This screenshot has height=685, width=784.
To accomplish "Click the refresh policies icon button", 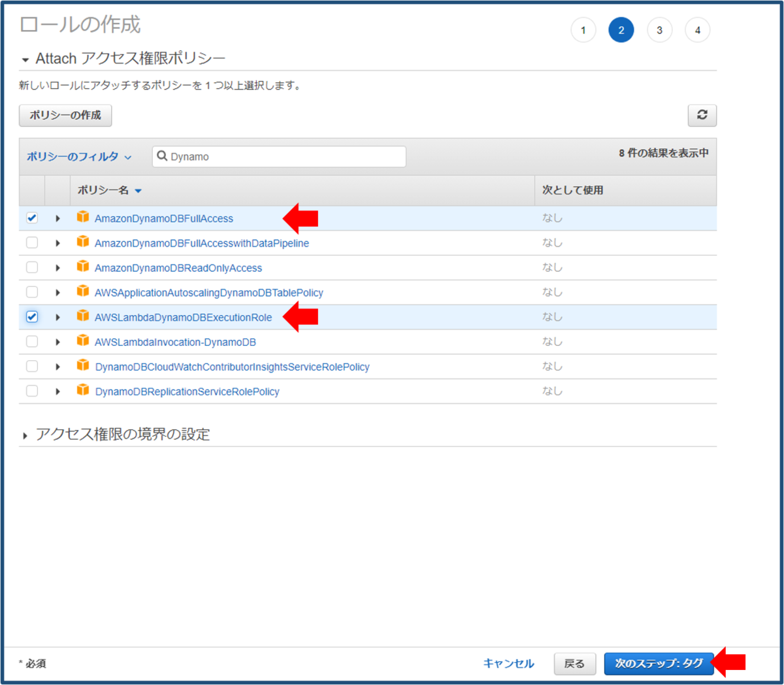I will click(702, 115).
